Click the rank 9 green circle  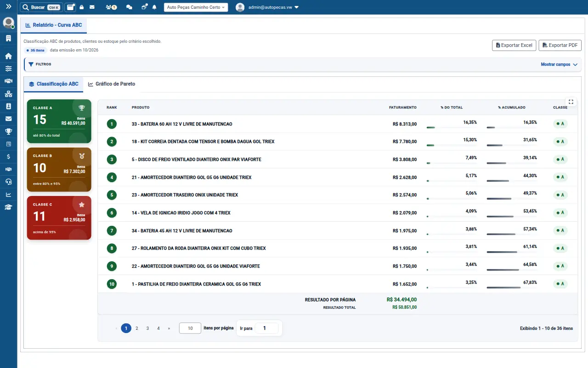112,266
